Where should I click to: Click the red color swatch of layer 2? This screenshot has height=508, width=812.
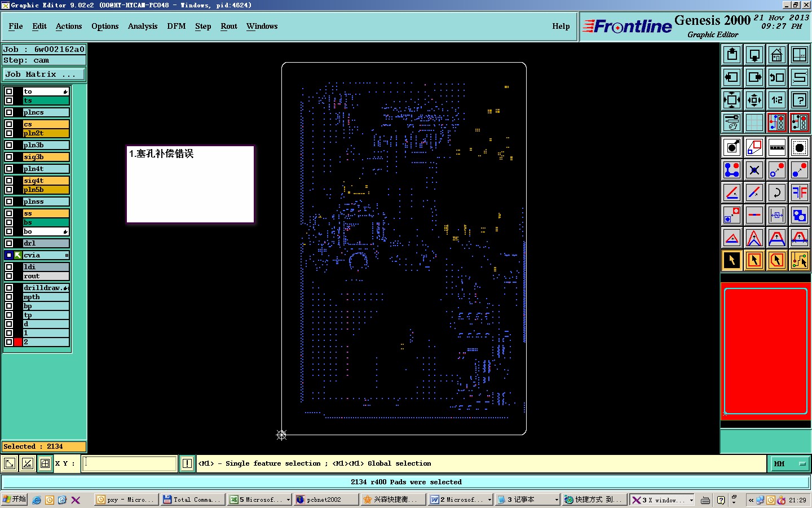pos(18,342)
